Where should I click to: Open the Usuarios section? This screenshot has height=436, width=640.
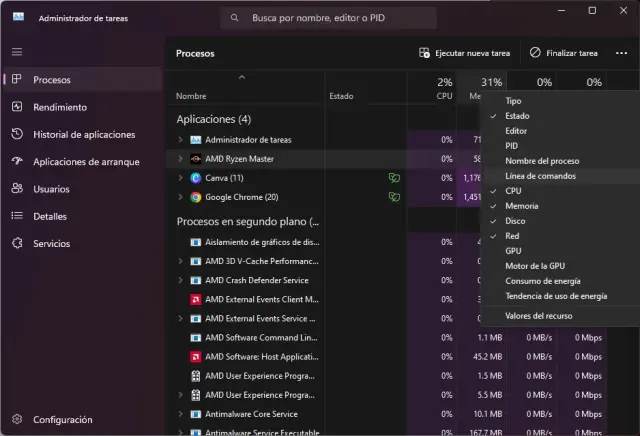[x=52, y=188]
